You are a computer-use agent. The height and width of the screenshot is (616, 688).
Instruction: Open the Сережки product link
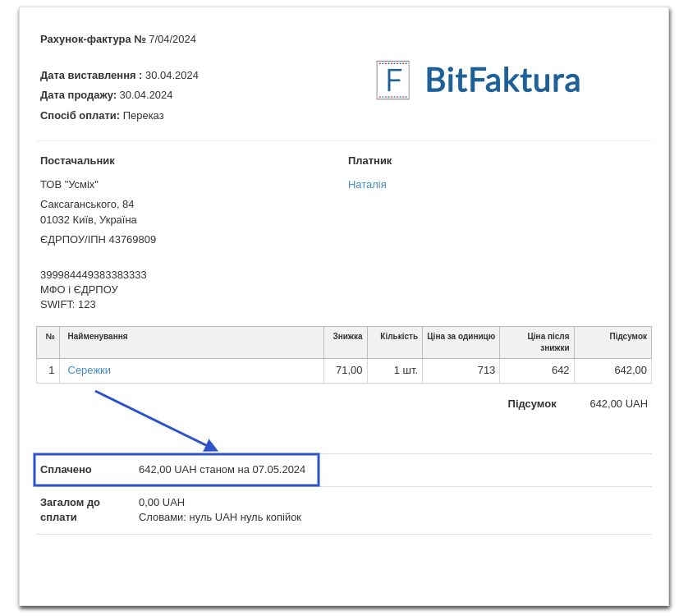(89, 370)
